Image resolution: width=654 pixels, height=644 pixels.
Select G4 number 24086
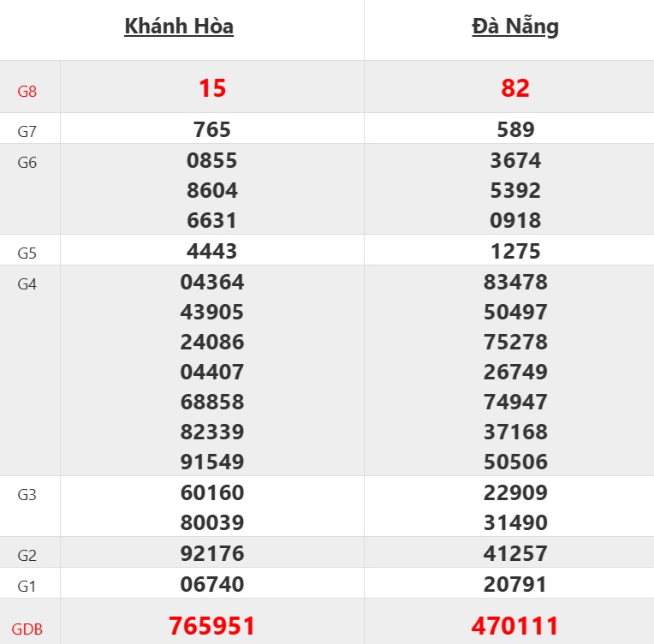coord(212,342)
